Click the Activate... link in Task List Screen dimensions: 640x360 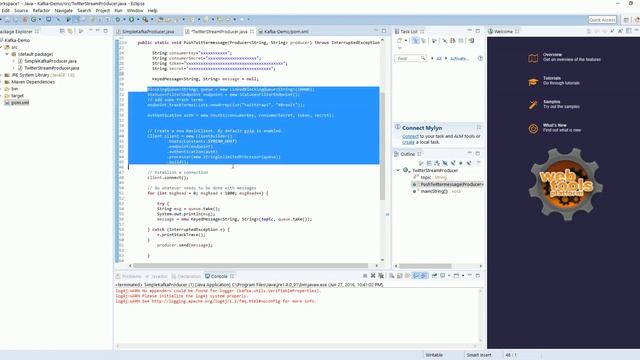pyautogui.click(x=459, y=59)
